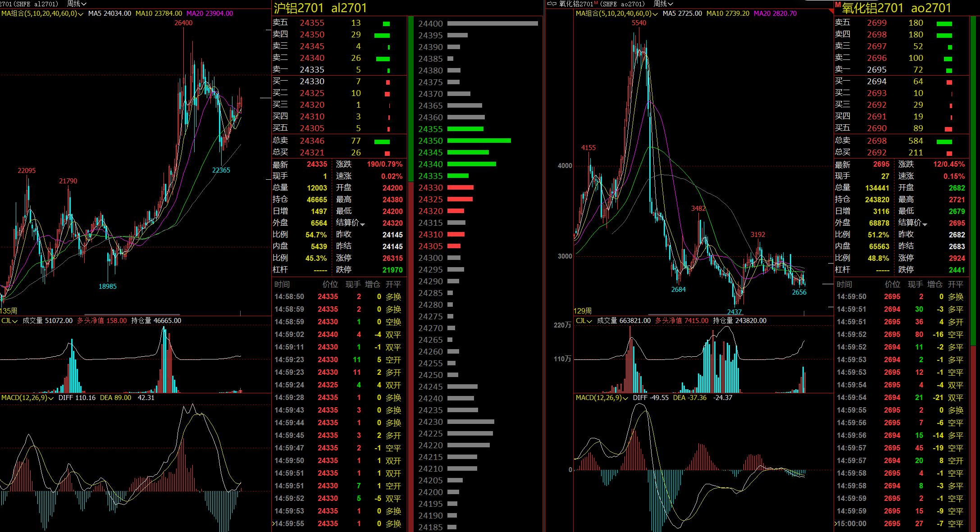The width and height of the screenshot is (980, 532).
Task: Select the 14:59:02 trade row at 24340
Action: pos(338,335)
